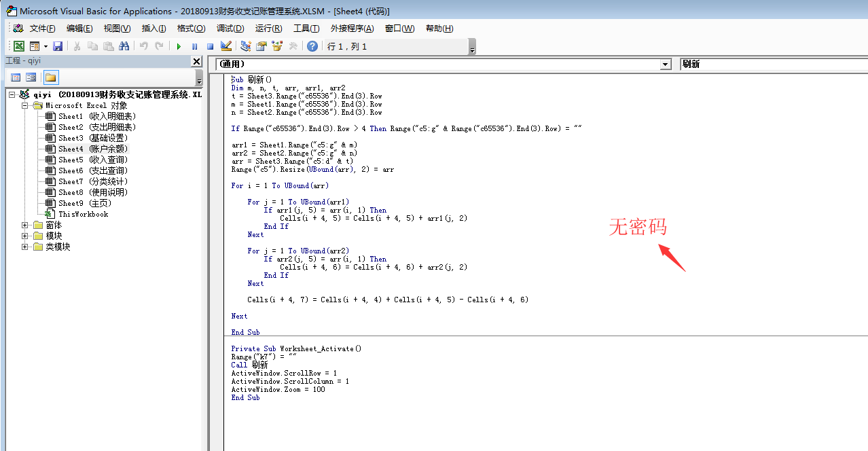Viewport: 868px width, 451px height.
Task: Open the VBA Help question mark icon
Action: point(312,46)
